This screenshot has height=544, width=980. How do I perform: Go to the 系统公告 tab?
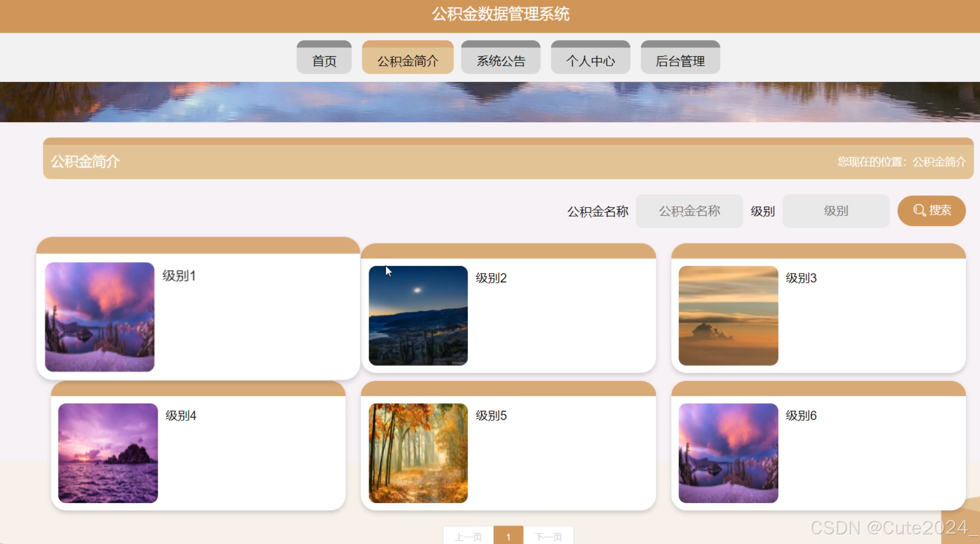coord(501,60)
